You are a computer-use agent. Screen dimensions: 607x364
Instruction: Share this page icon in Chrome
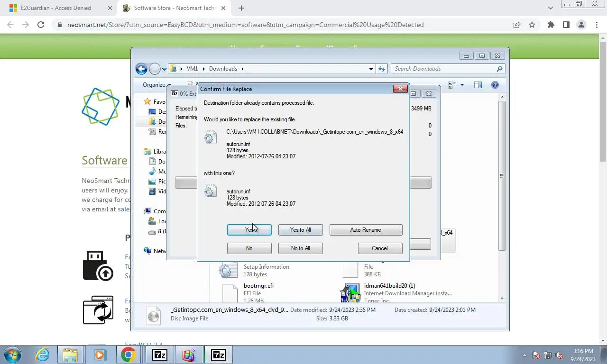pos(517,25)
